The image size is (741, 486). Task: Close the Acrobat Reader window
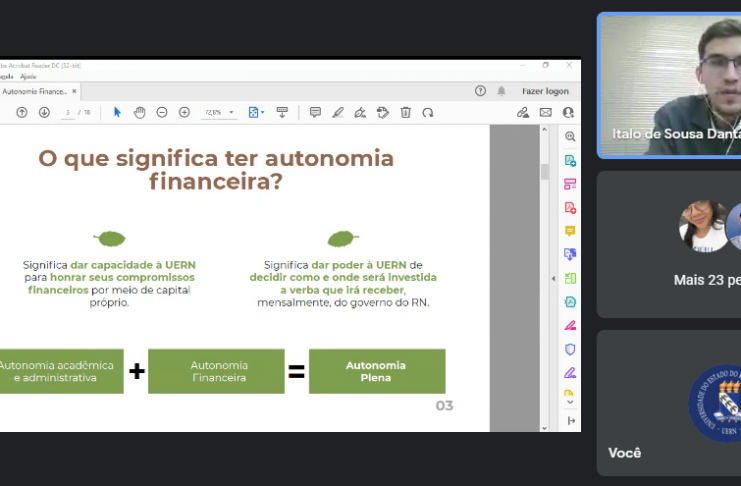point(569,65)
